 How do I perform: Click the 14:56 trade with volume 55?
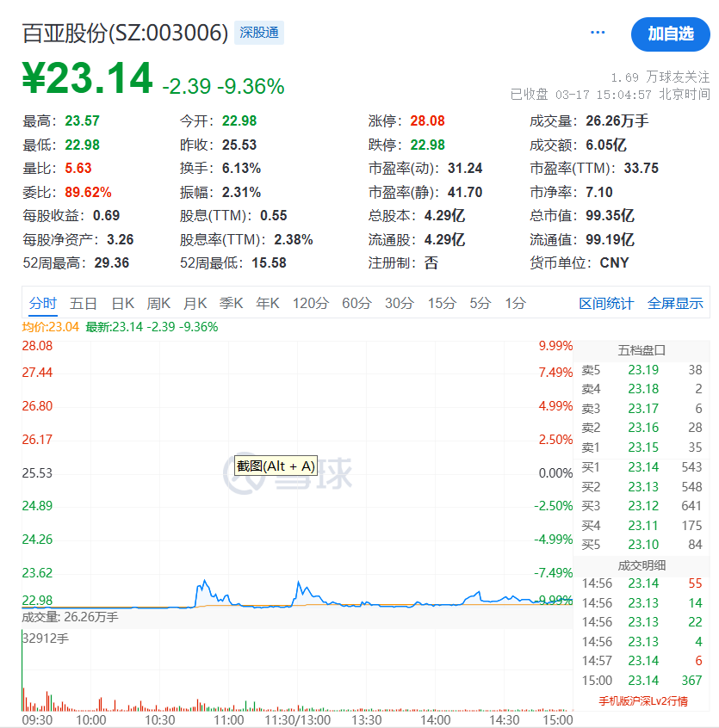pos(642,583)
